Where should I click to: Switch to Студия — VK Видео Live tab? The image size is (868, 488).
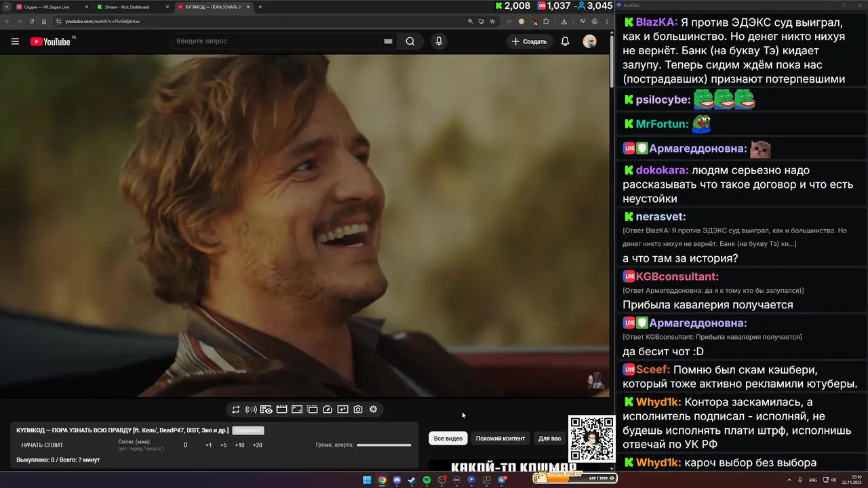click(52, 7)
